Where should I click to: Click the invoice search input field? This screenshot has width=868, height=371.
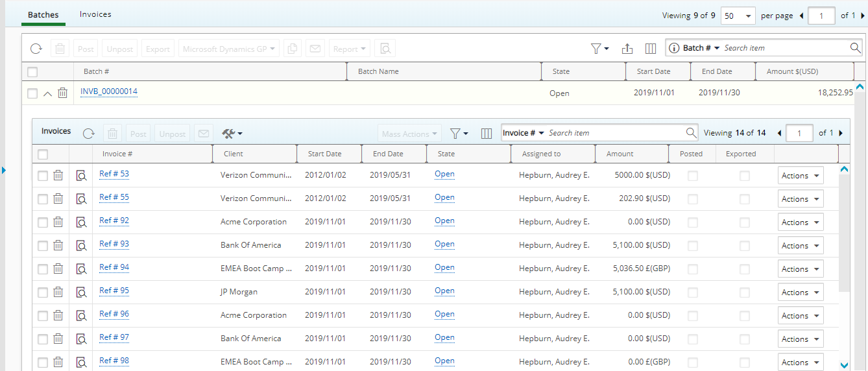(613, 133)
